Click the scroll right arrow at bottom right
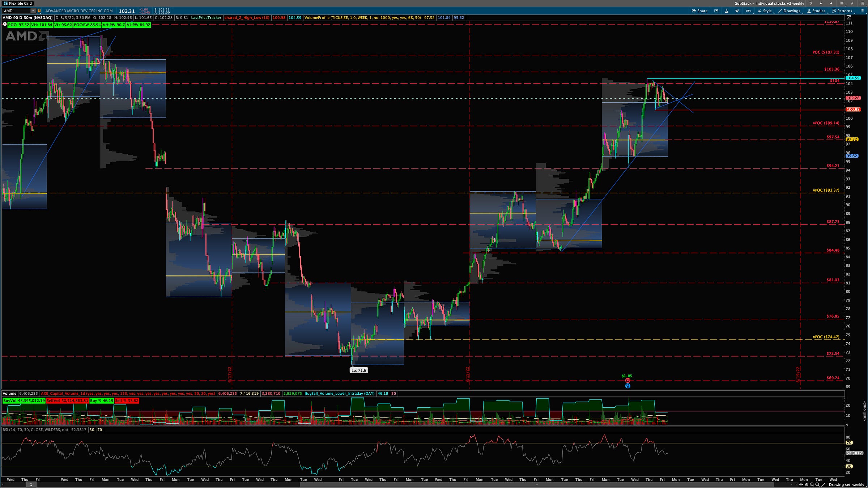 [x=796, y=484]
